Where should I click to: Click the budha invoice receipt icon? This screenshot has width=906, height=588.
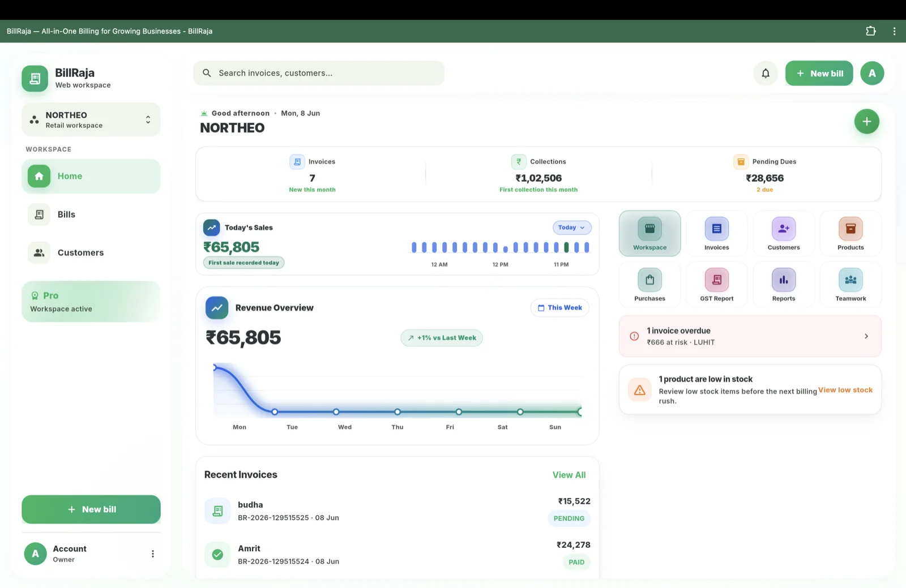click(217, 511)
